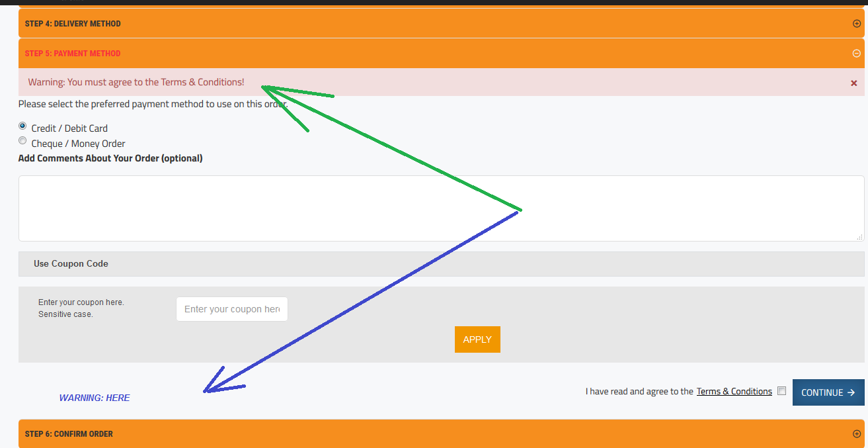Click the 'Cheque / Money Order' label text

click(x=78, y=144)
